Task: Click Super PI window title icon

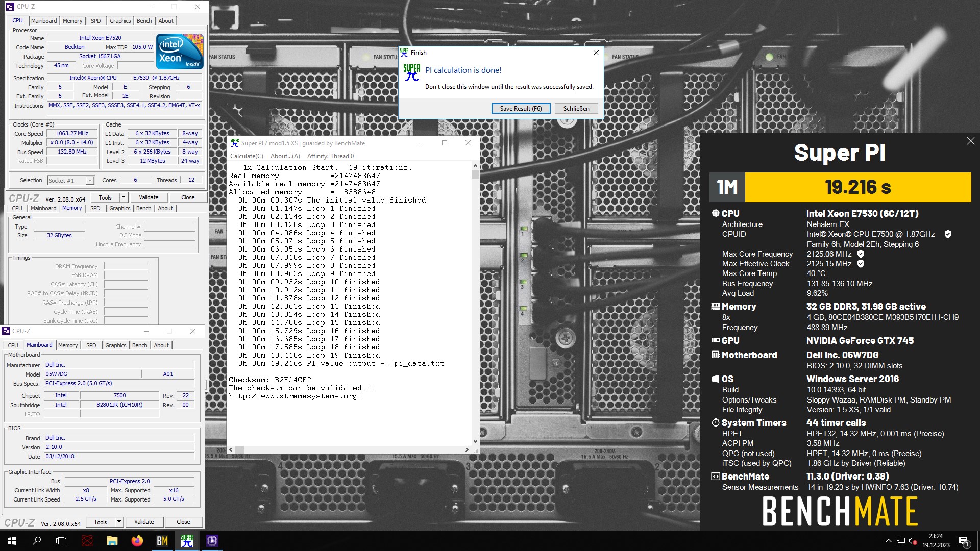Action: click(234, 143)
